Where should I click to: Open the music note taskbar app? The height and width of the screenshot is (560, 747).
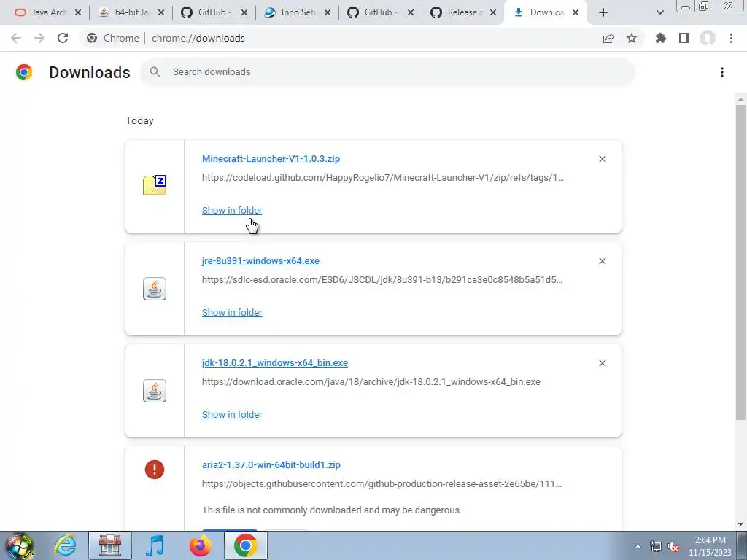click(x=155, y=545)
